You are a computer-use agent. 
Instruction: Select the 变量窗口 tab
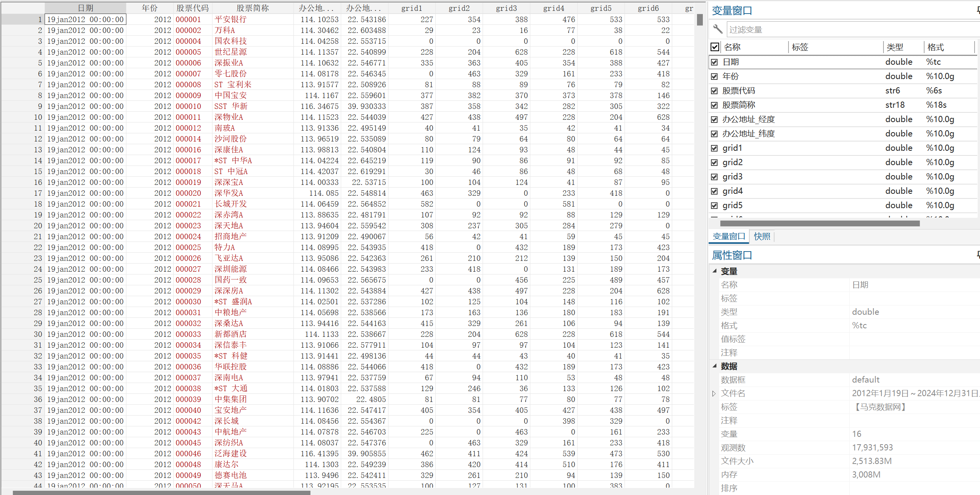click(x=728, y=236)
